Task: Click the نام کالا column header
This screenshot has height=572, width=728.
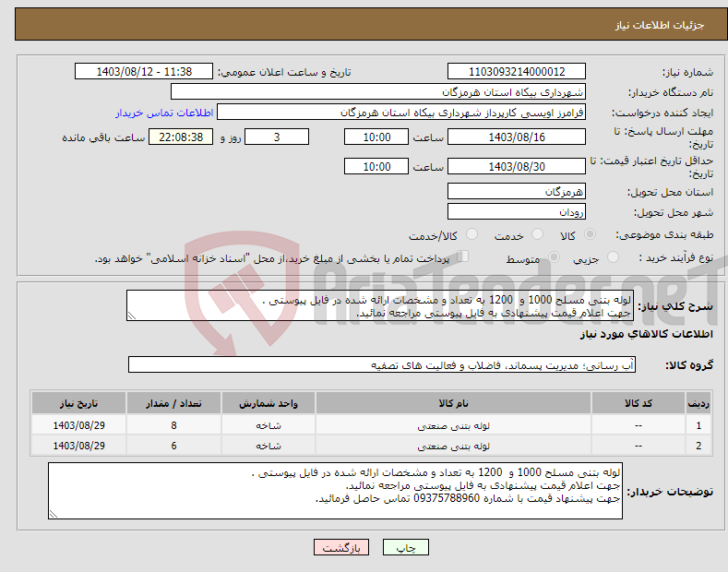Action: (x=453, y=403)
